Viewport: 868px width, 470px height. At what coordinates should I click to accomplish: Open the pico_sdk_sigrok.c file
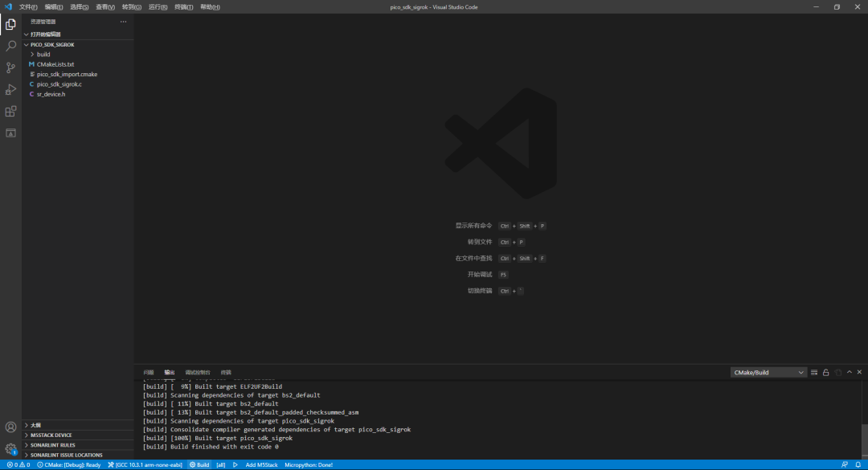(59, 84)
